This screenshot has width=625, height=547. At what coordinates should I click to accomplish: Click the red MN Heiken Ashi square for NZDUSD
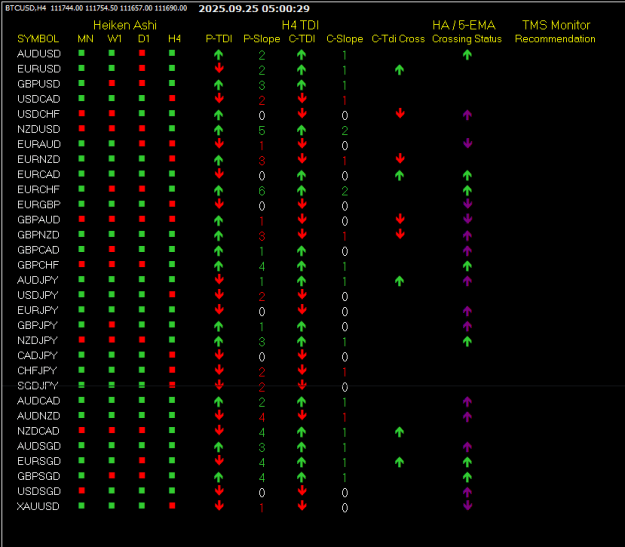82,128
